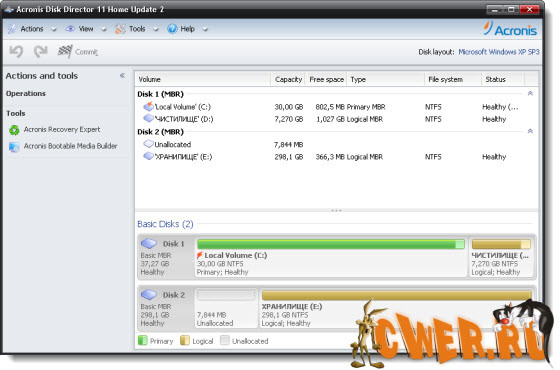Click the Operations section heading
The image size is (560, 370).
coord(26,94)
